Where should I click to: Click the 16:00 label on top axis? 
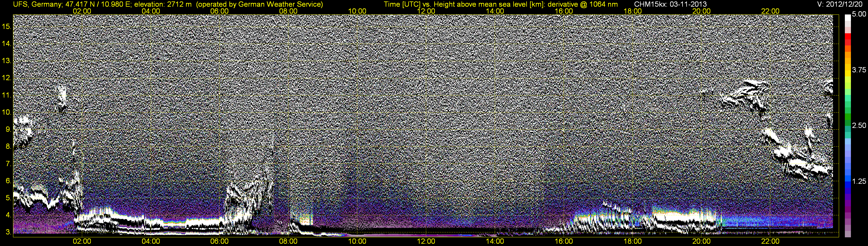pyautogui.click(x=564, y=11)
